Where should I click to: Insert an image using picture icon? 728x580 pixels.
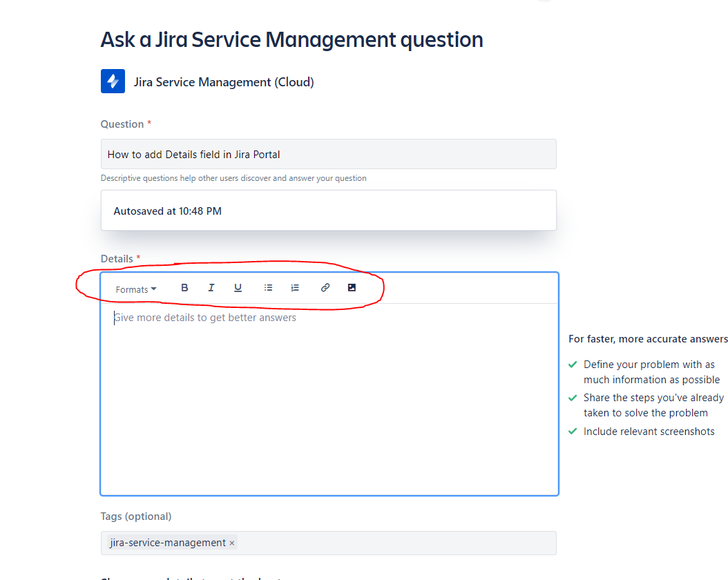click(352, 288)
